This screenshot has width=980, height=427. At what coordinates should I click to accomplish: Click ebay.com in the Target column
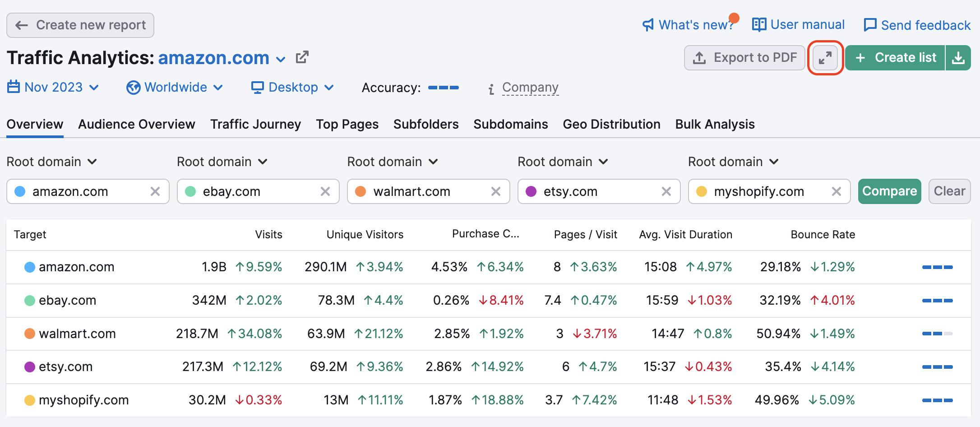pos(68,301)
